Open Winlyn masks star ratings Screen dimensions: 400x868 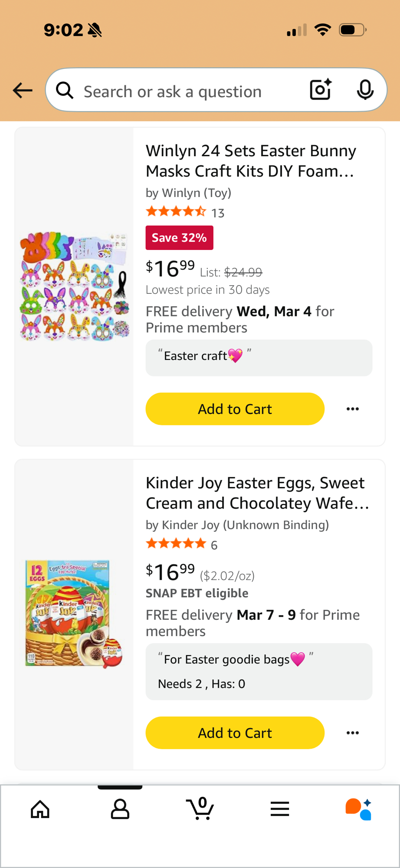(176, 212)
